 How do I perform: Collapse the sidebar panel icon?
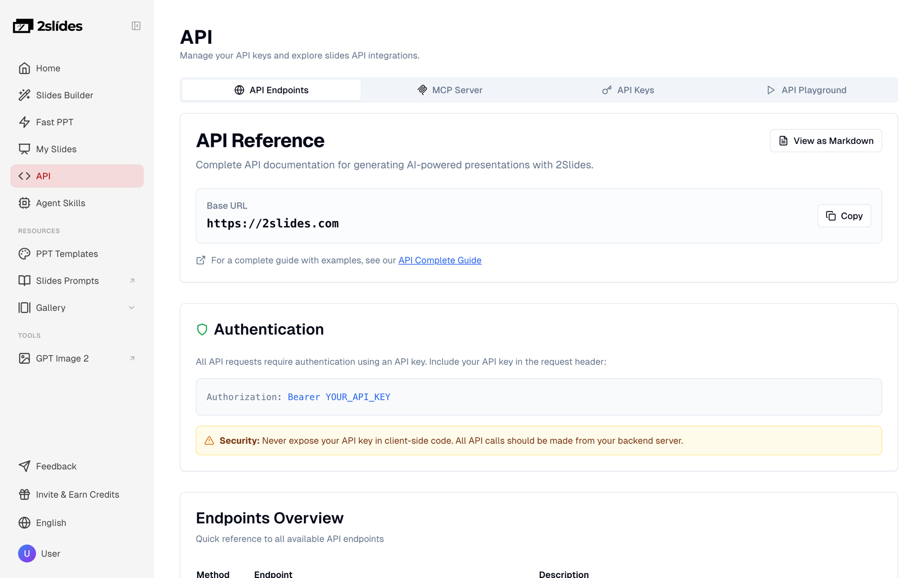(136, 26)
